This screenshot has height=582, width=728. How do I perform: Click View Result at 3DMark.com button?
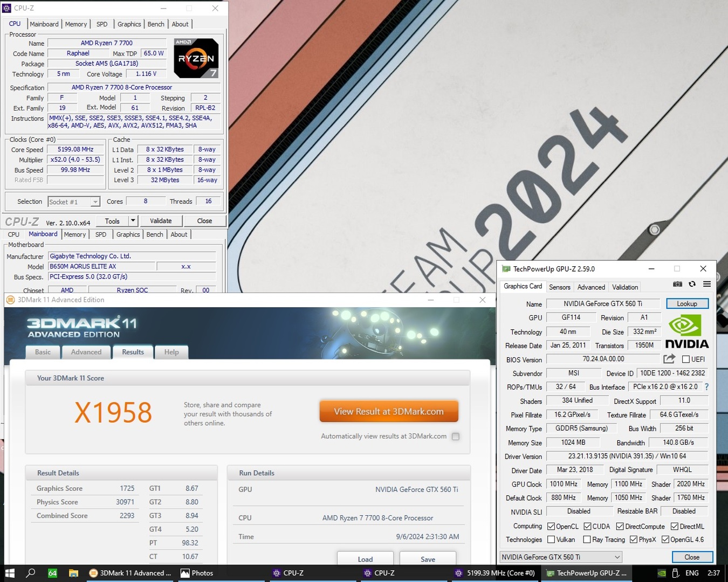389,411
